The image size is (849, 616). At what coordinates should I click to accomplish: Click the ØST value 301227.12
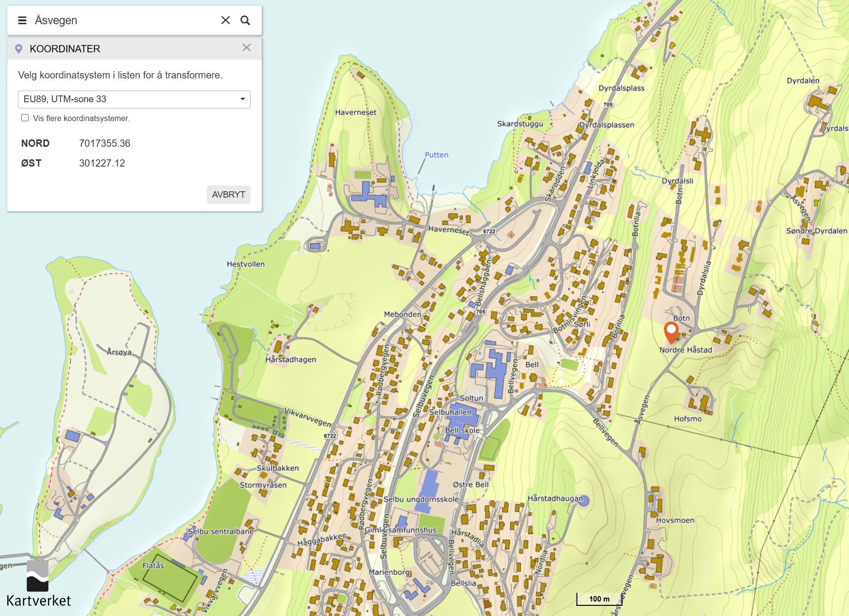(102, 163)
